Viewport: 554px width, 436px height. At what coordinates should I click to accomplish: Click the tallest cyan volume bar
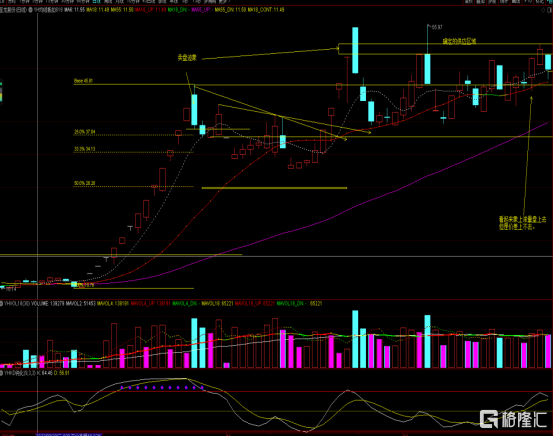[355, 339]
